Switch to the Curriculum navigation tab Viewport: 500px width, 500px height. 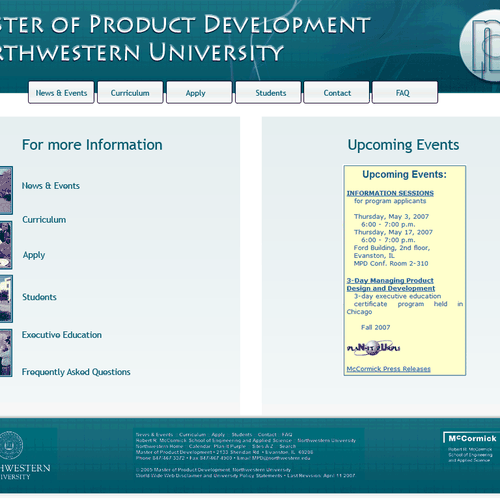click(130, 93)
